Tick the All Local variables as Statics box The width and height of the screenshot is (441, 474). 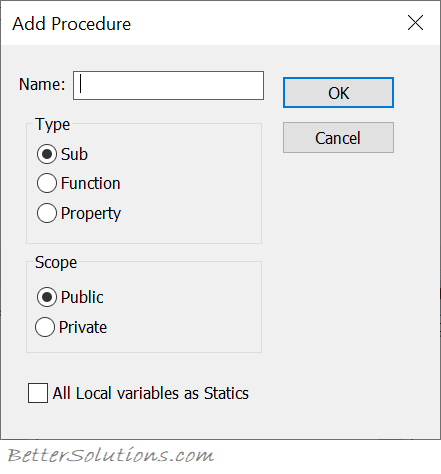tap(38, 393)
